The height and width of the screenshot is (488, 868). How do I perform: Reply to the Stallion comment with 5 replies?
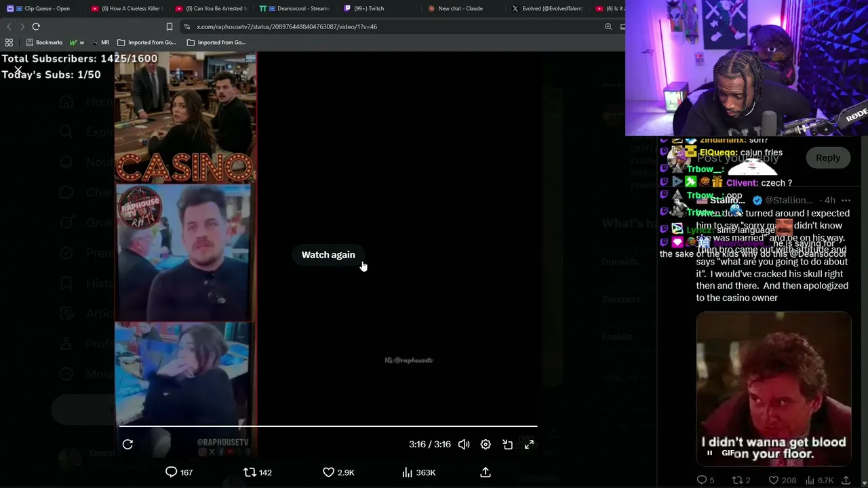pyautogui.click(x=705, y=480)
